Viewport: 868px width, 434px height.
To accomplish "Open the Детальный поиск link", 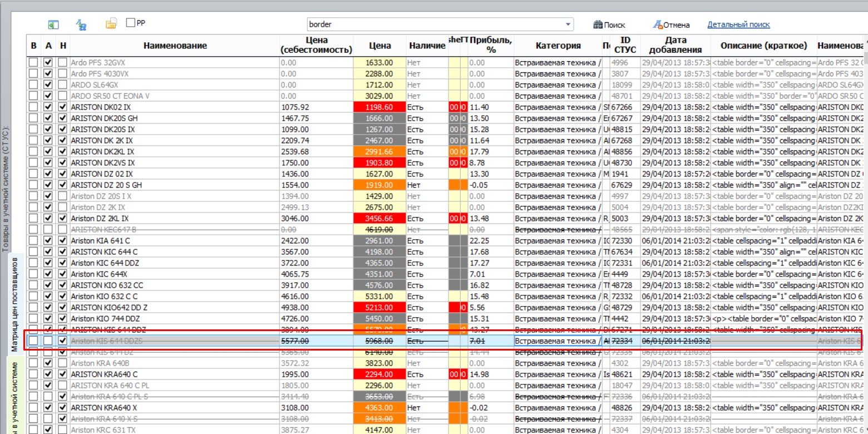I will click(739, 24).
